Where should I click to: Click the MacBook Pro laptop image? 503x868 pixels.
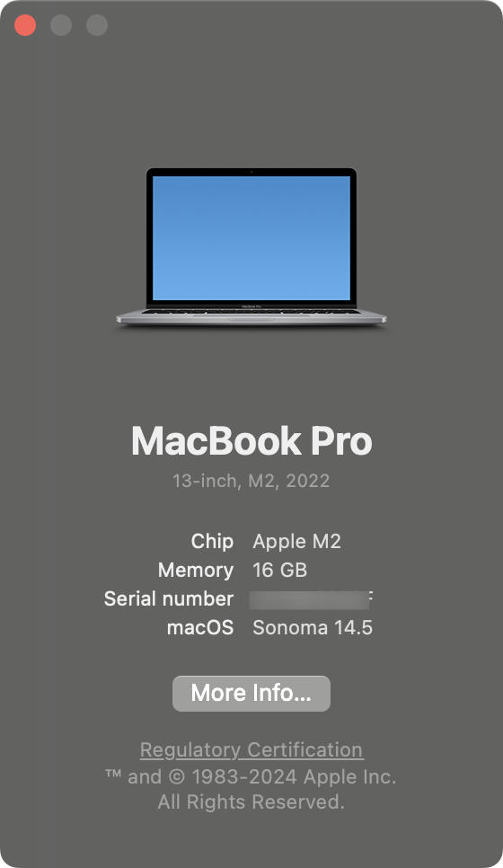[x=251, y=247]
